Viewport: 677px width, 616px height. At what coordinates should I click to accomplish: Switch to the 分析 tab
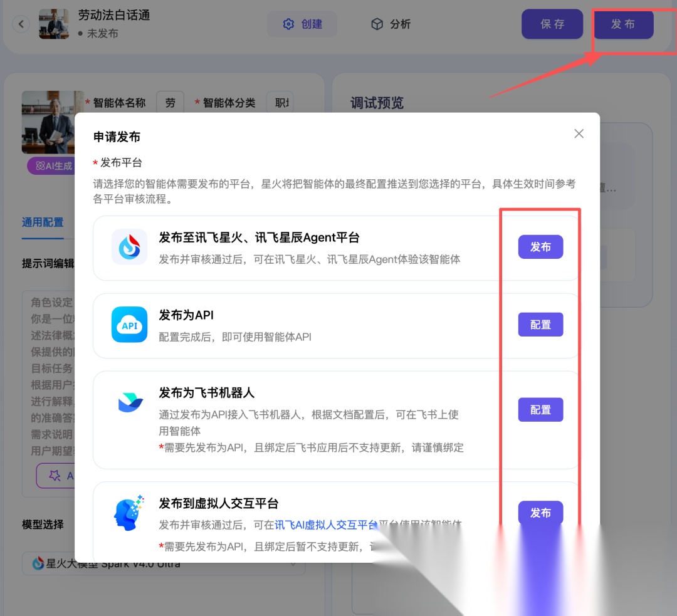pyautogui.click(x=391, y=24)
